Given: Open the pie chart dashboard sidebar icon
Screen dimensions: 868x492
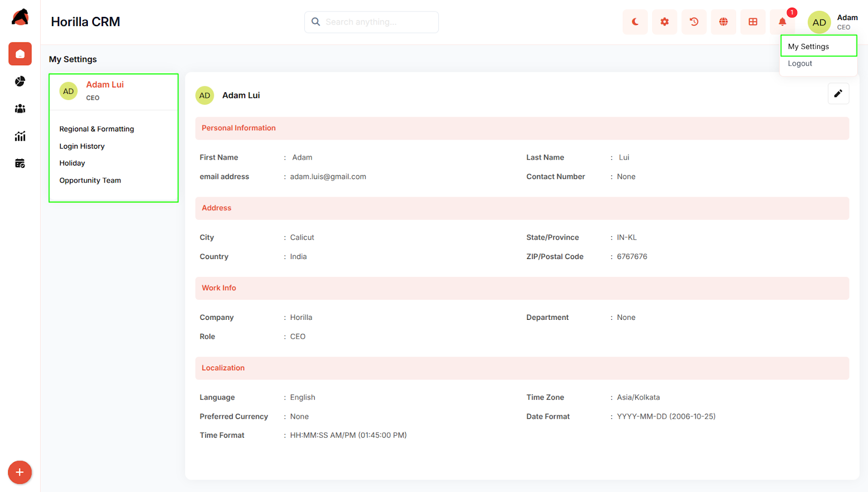Looking at the screenshot, I should (20, 81).
